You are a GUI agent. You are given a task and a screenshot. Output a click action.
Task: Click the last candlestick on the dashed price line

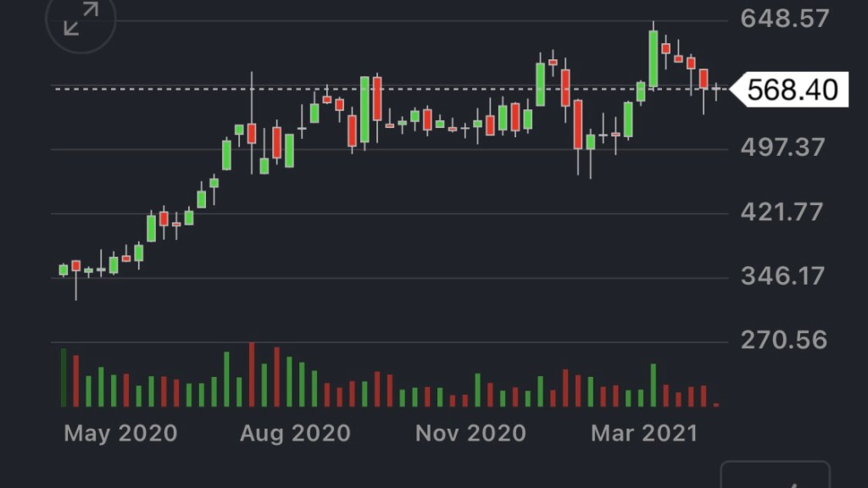tap(716, 89)
